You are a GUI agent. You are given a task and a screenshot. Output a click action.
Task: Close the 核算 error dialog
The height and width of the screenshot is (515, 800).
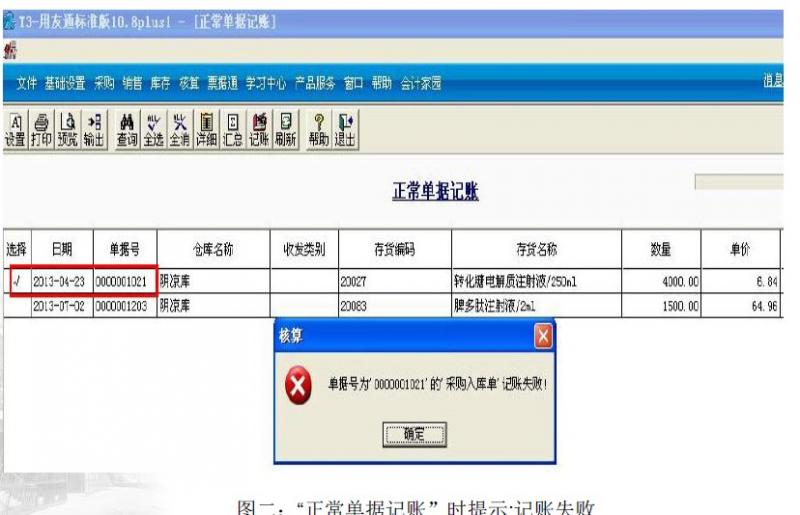(543, 336)
